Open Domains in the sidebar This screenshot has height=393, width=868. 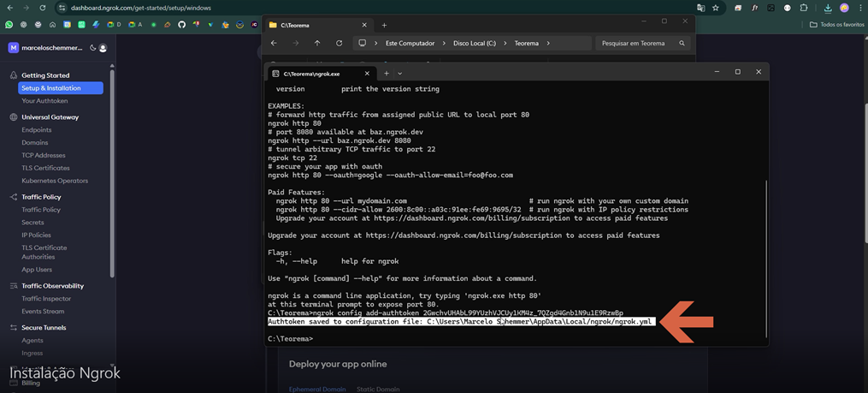35,143
